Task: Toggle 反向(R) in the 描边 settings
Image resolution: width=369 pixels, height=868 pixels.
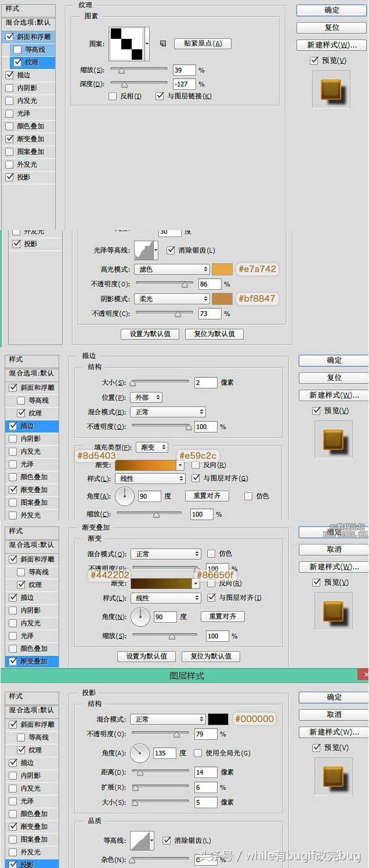Action: tap(196, 465)
